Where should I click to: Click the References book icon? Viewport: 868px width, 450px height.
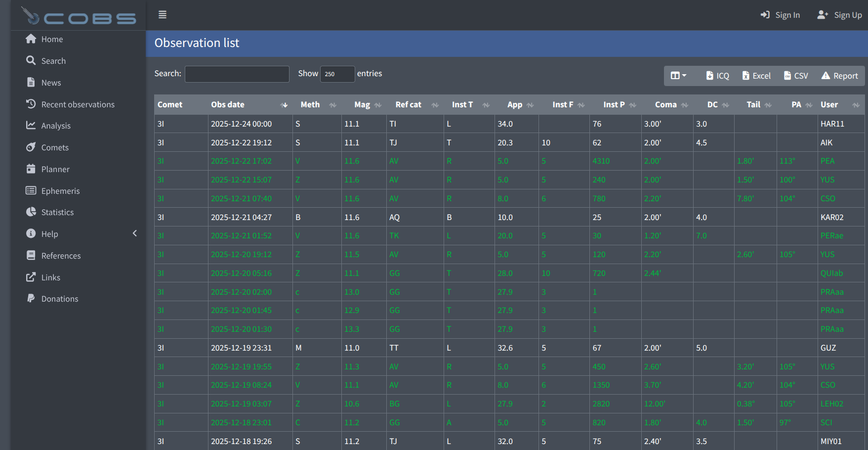[31, 255]
